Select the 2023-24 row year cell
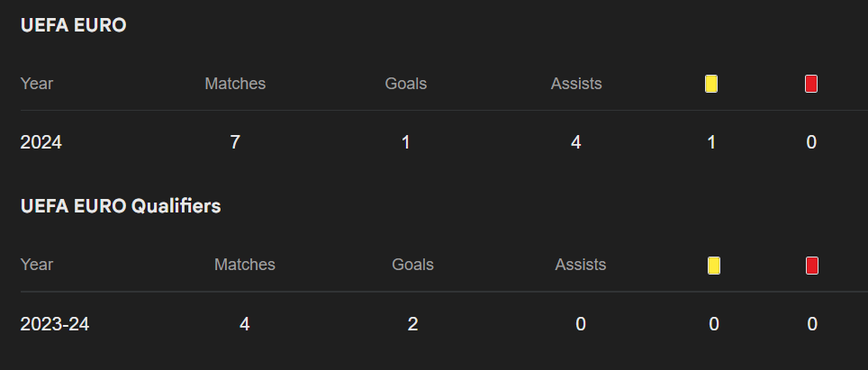Screen dimensions: 868x370 pos(55,324)
